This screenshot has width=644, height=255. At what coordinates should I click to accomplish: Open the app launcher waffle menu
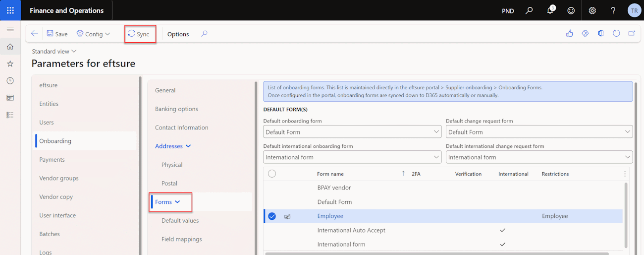pyautogui.click(x=10, y=10)
